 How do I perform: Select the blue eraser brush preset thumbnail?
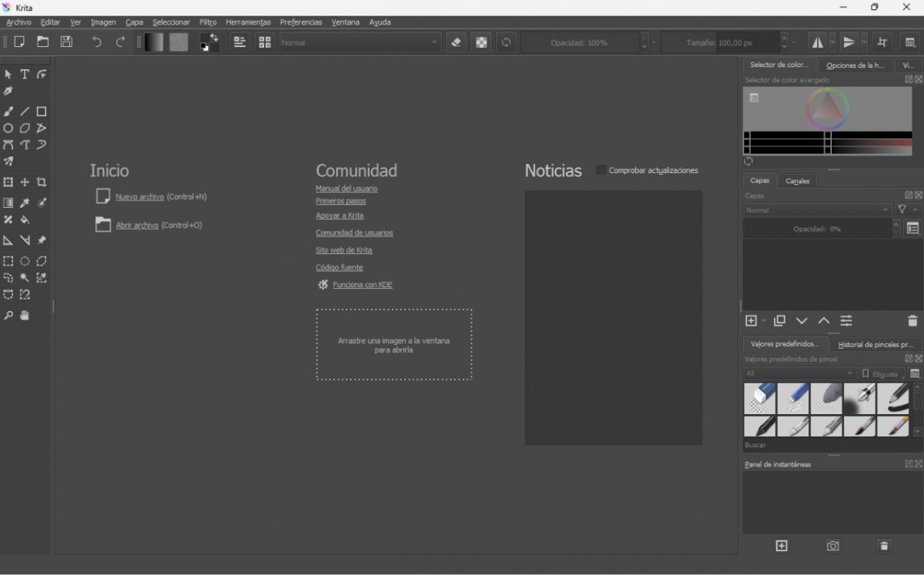coord(760,399)
